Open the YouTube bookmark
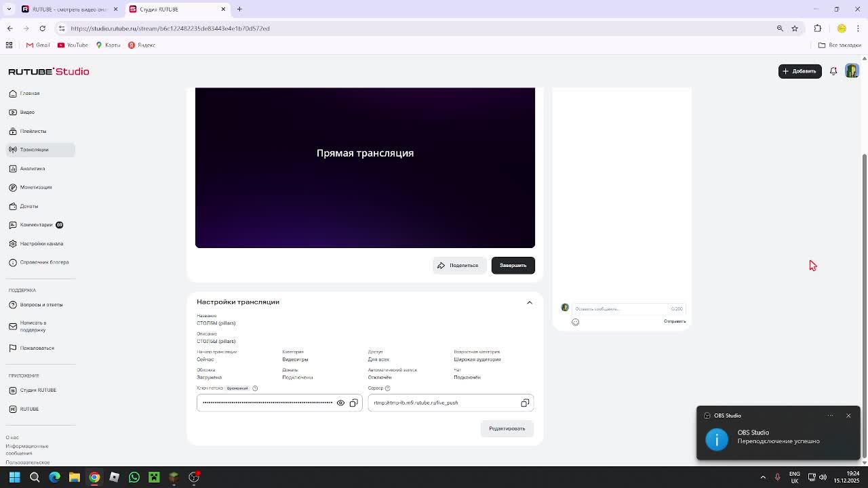The image size is (868, 488). (x=73, y=45)
